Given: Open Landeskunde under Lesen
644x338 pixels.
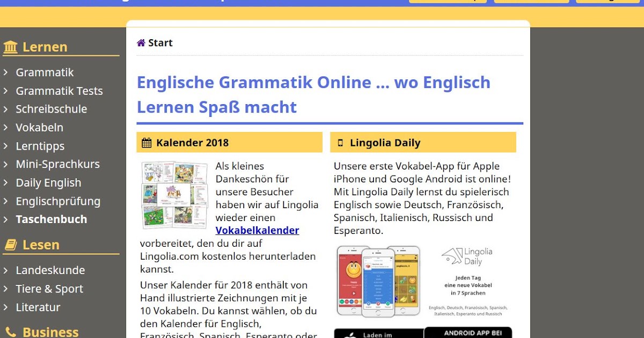Looking at the screenshot, I should (50, 270).
